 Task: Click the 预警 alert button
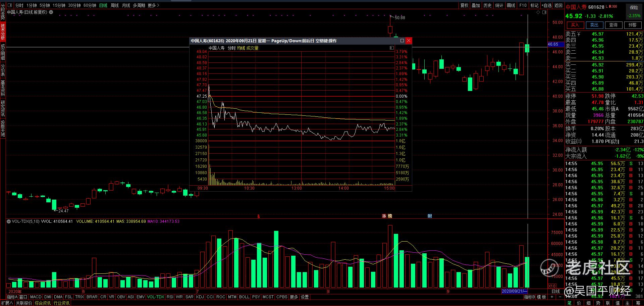coord(633,25)
